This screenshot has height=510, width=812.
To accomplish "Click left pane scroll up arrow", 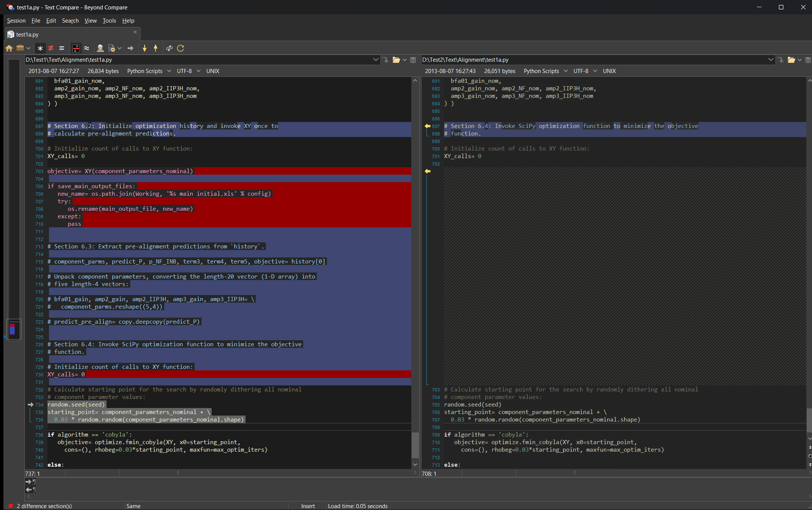I will tap(415, 81).
